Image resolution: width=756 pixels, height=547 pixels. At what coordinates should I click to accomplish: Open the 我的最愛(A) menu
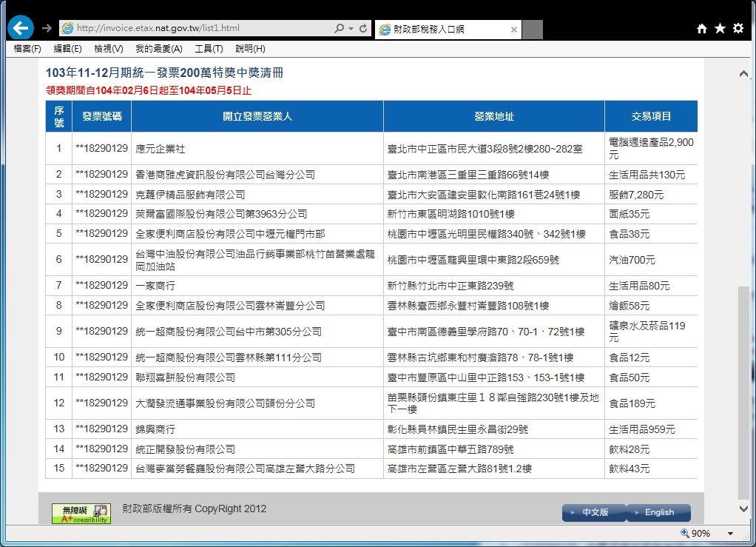(158, 49)
